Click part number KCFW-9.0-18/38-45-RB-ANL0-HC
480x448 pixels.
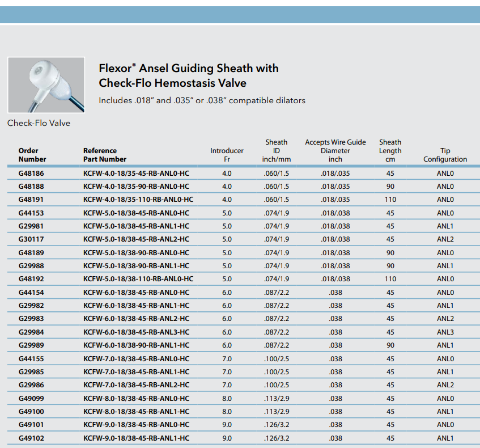coord(136,425)
